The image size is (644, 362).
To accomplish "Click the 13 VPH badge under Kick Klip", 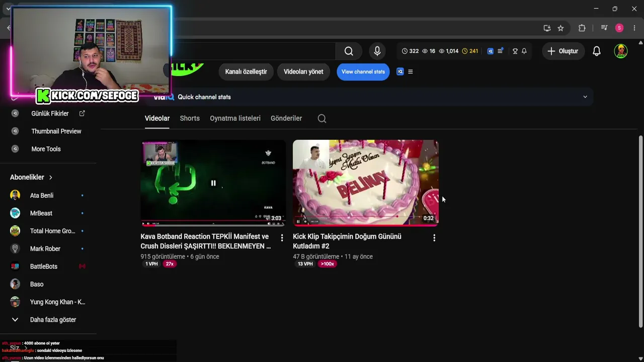I will tap(305, 264).
